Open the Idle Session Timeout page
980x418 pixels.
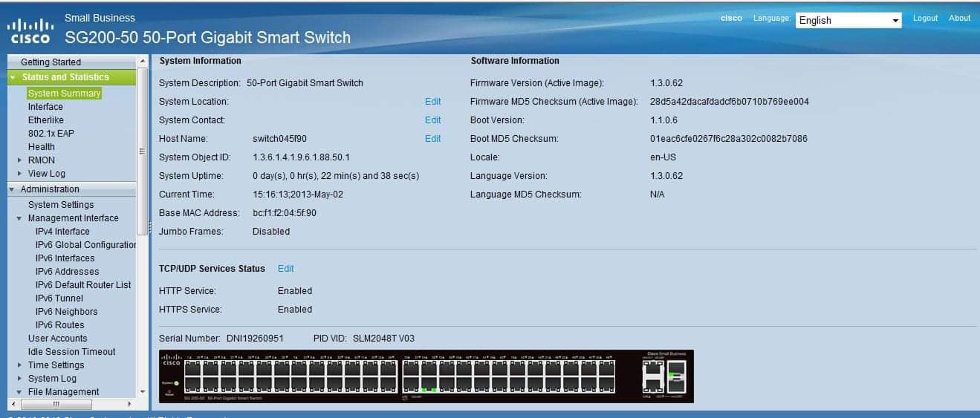(x=72, y=352)
